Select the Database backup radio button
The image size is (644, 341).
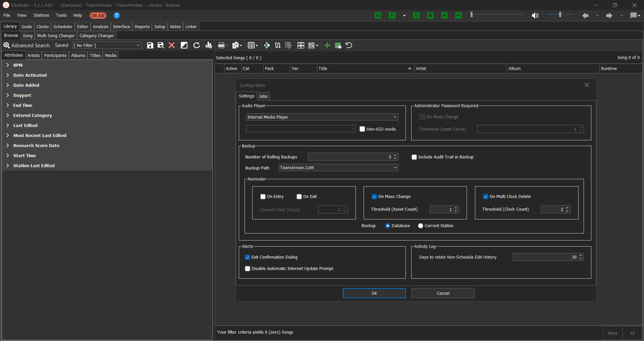pyautogui.click(x=388, y=226)
